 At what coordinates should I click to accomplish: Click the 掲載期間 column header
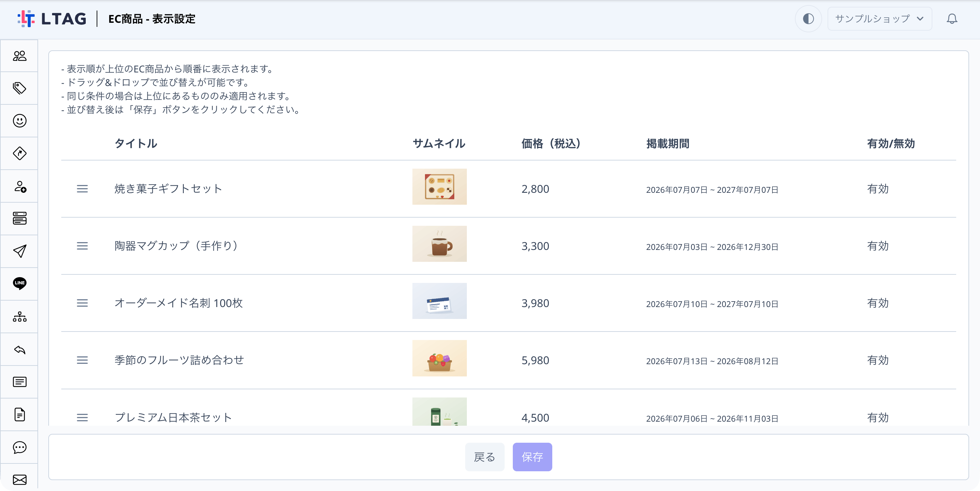pyautogui.click(x=668, y=143)
